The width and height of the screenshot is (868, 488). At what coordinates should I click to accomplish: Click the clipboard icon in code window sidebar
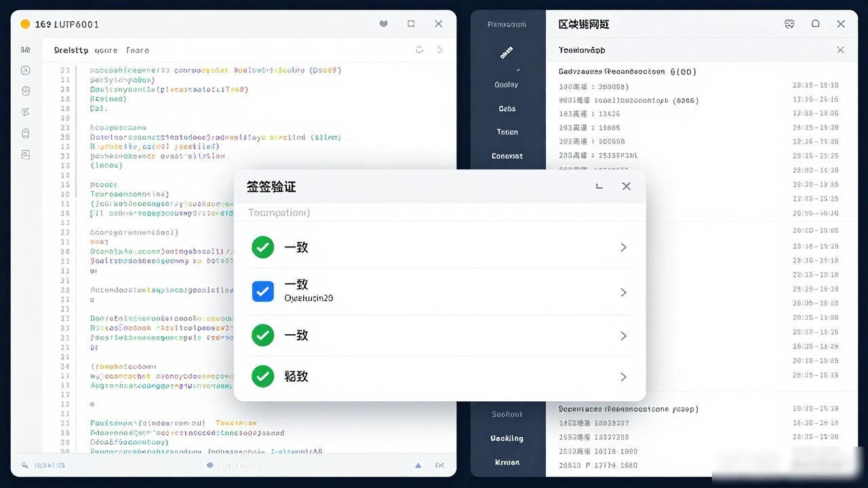click(x=26, y=133)
